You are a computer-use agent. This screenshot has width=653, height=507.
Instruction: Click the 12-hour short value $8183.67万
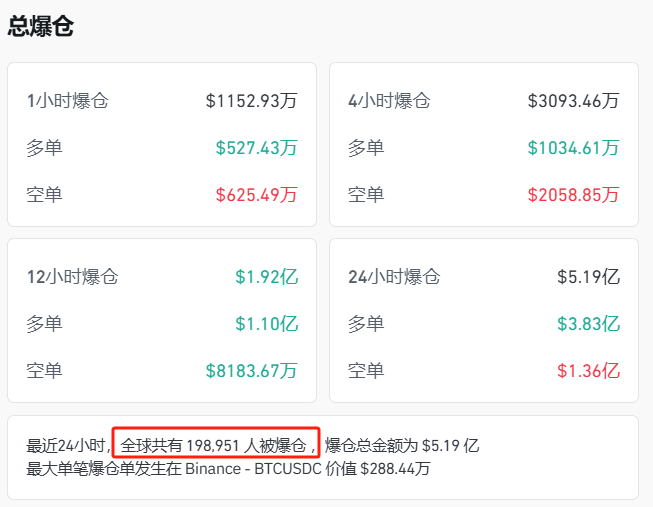tap(252, 370)
